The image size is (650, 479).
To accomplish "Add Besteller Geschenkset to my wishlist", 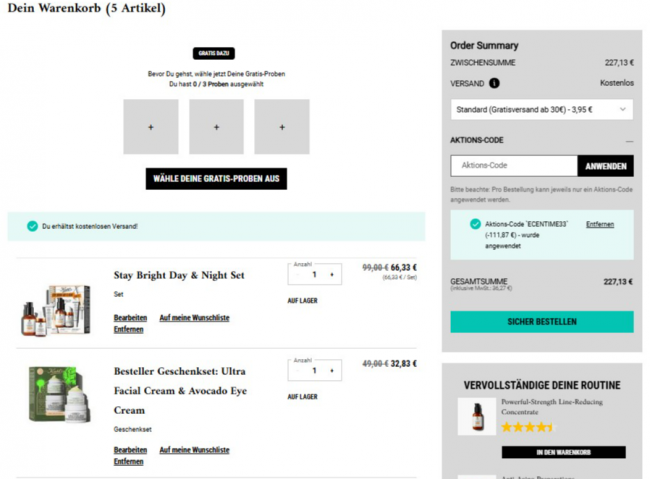I will pos(194,450).
